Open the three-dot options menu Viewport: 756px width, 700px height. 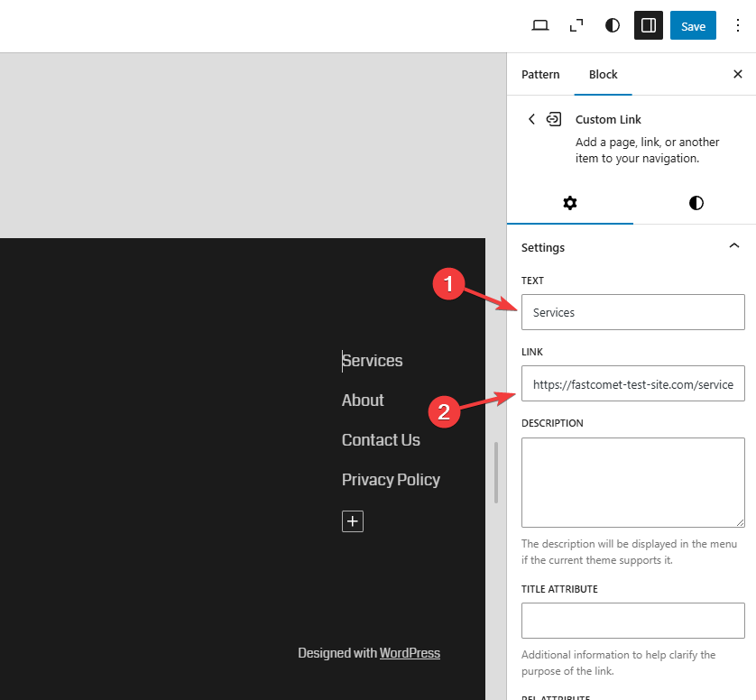click(x=737, y=26)
